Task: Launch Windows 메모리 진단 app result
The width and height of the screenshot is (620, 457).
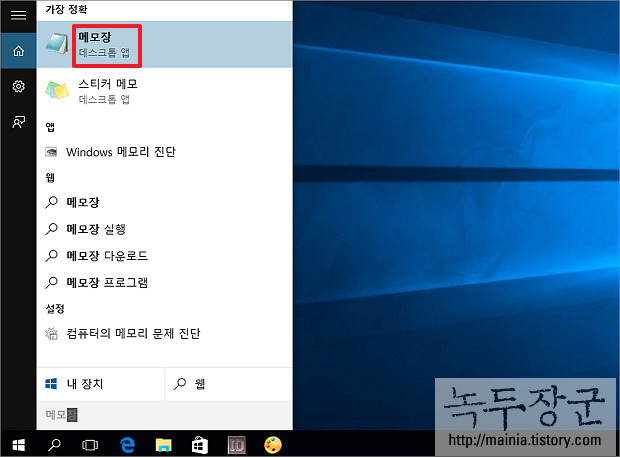Action: (164, 152)
